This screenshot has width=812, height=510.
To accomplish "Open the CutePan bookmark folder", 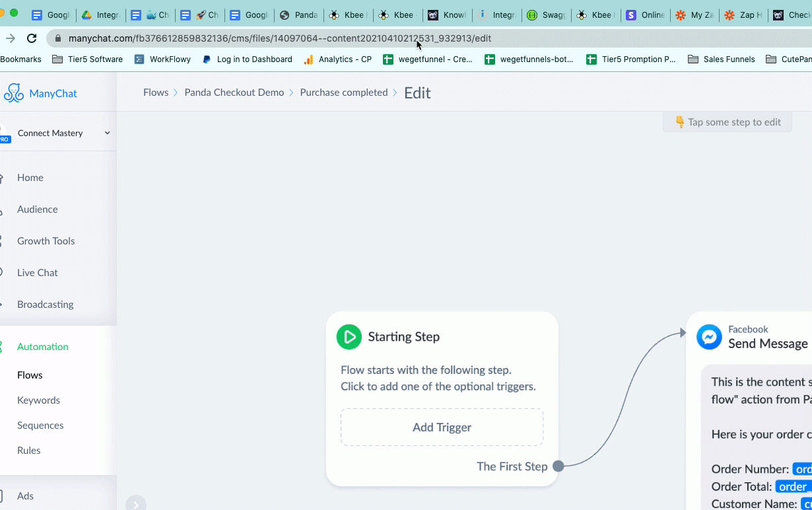I will [789, 59].
